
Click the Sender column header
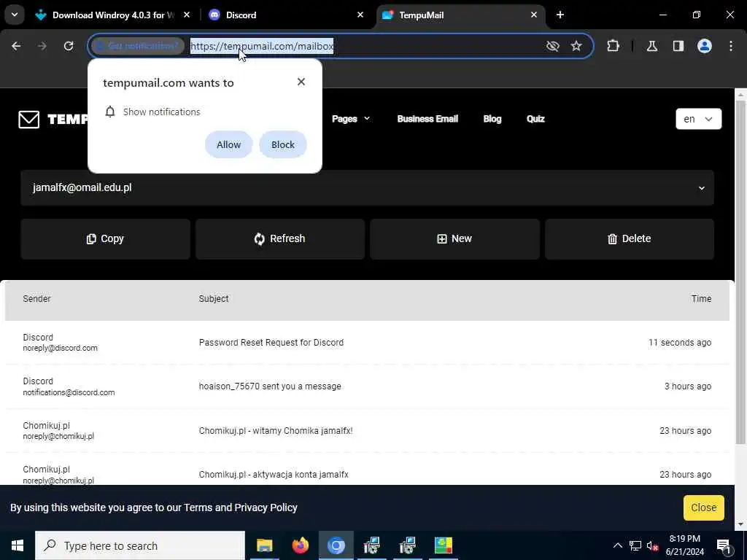click(x=36, y=298)
